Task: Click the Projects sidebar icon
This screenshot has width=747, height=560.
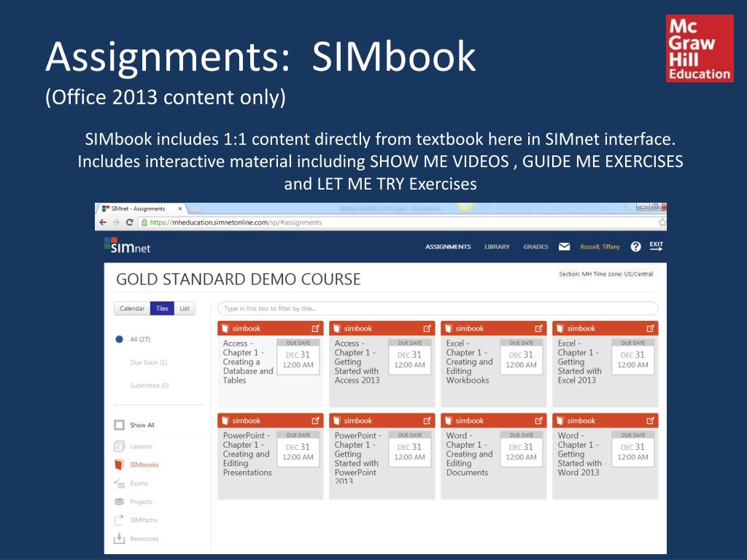Action: point(119,502)
